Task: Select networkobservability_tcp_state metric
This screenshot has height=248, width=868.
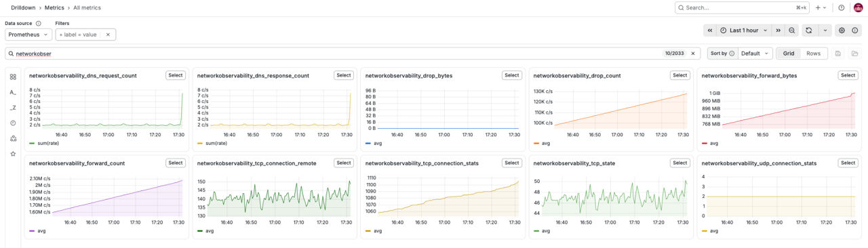Action: tap(680, 163)
